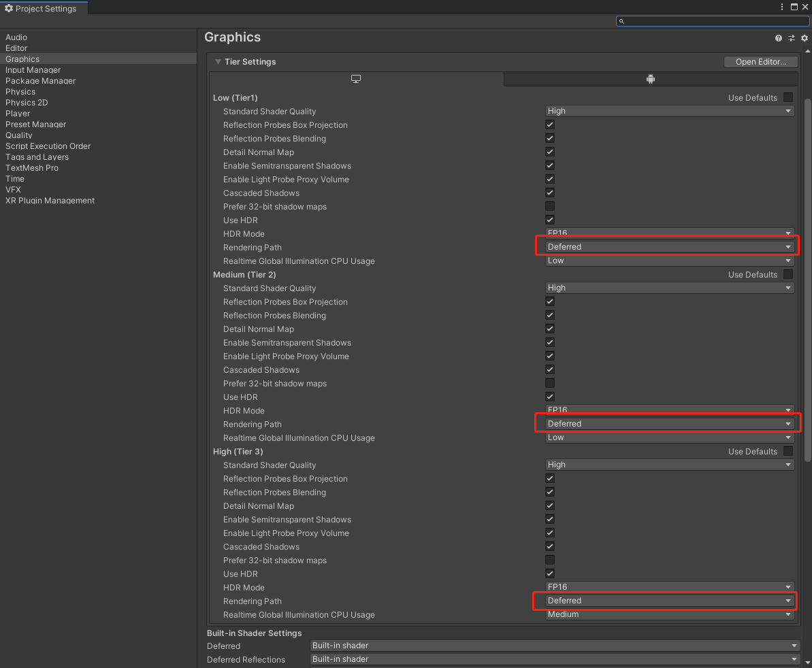Select Editor in settings sidebar
812x668 pixels.
[16, 48]
